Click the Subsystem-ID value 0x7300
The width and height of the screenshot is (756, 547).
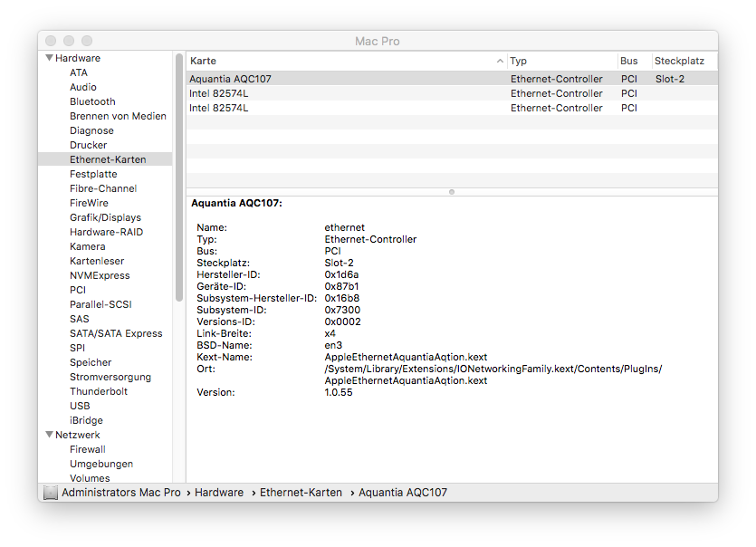pos(342,310)
